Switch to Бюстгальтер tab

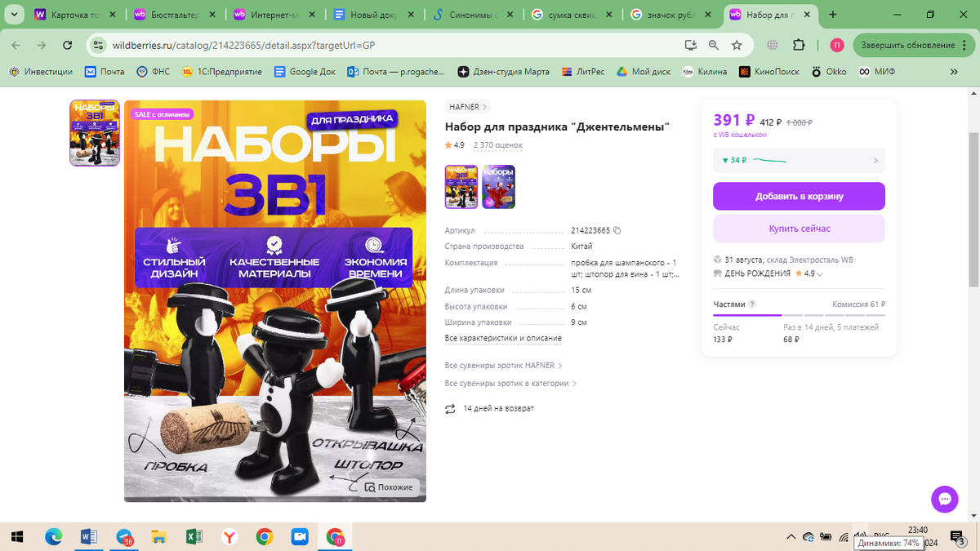[176, 15]
